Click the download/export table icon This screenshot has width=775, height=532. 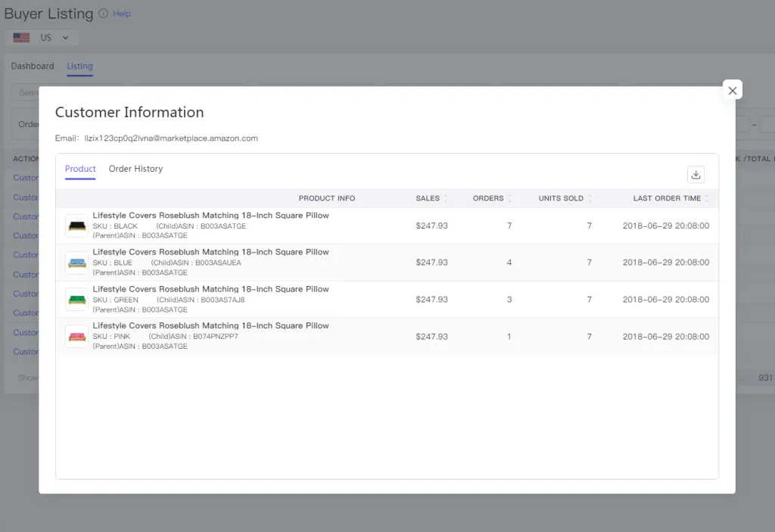[696, 174]
